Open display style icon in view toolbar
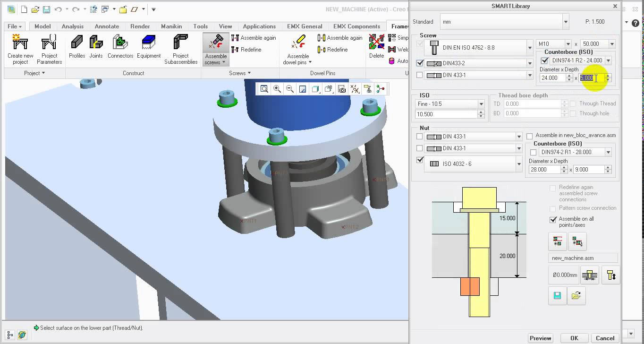The height and width of the screenshot is (344, 644). point(316,89)
